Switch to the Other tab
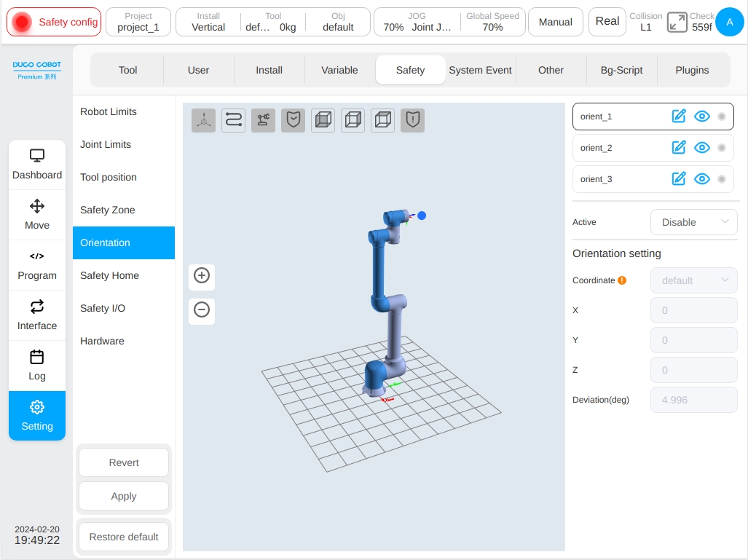 (x=551, y=70)
